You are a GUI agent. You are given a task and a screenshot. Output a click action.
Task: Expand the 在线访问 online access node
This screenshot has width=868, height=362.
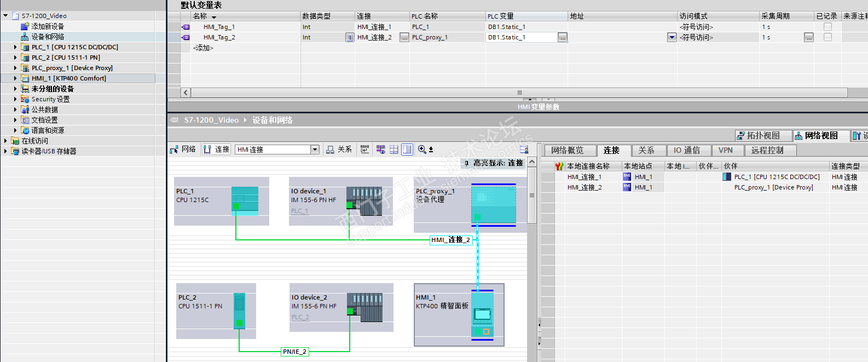click(x=5, y=141)
